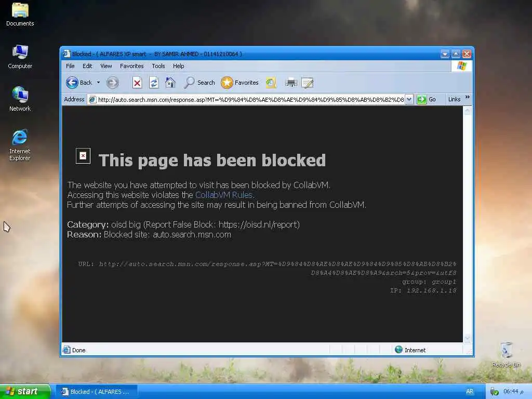
Task: Open the Edit menu
Action: coord(87,66)
